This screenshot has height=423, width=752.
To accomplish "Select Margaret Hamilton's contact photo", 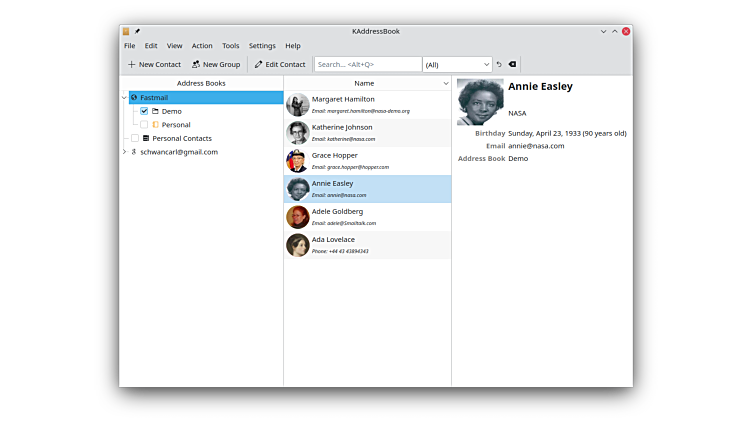I will coord(297,105).
